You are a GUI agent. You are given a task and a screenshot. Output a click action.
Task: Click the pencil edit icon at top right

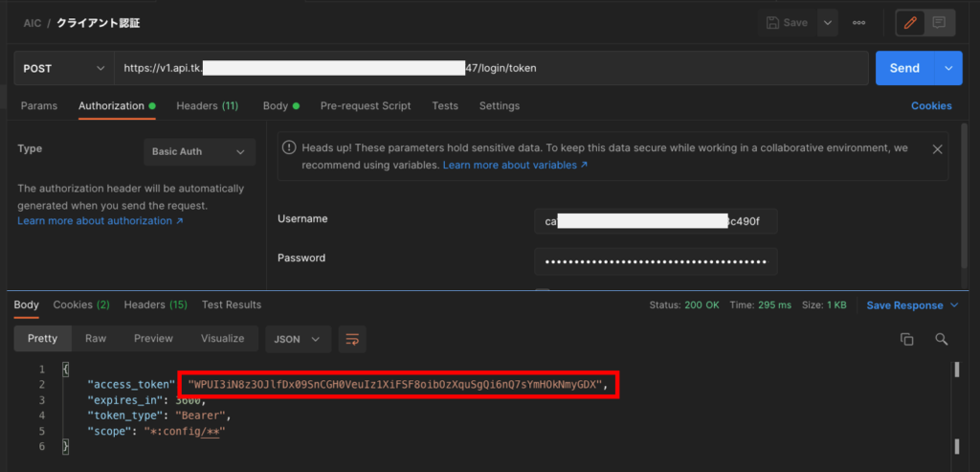click(x=911, y=22)
